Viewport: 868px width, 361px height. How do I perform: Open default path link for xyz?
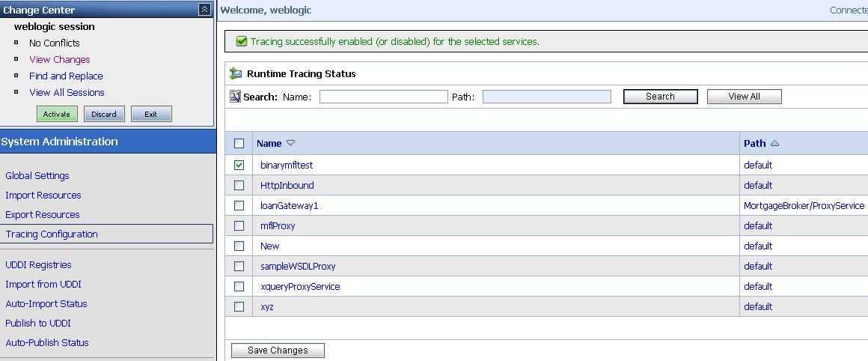point(758,307)
